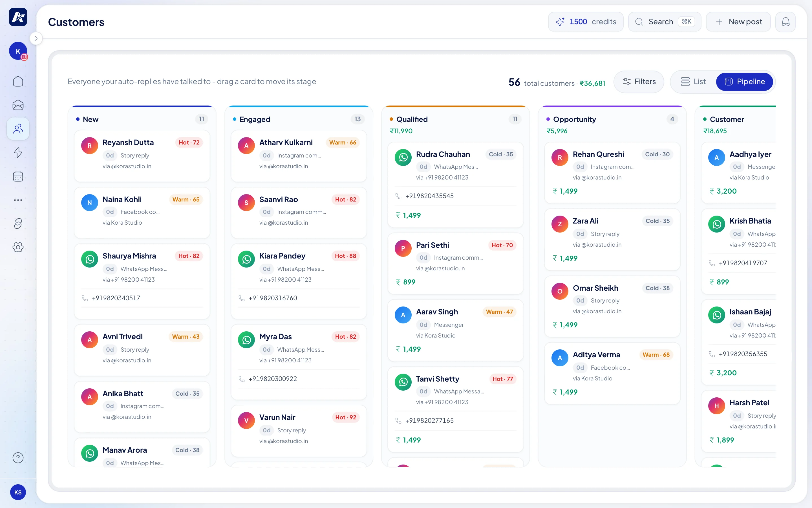Click Zara Ali's Cold · 35 badge
812x508 pixels.
657,221
